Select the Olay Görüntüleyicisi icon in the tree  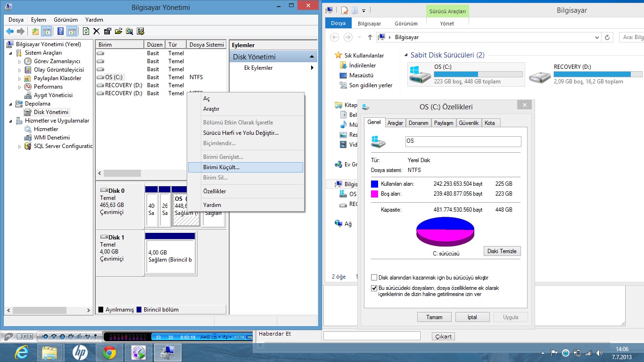coord(28,70)
